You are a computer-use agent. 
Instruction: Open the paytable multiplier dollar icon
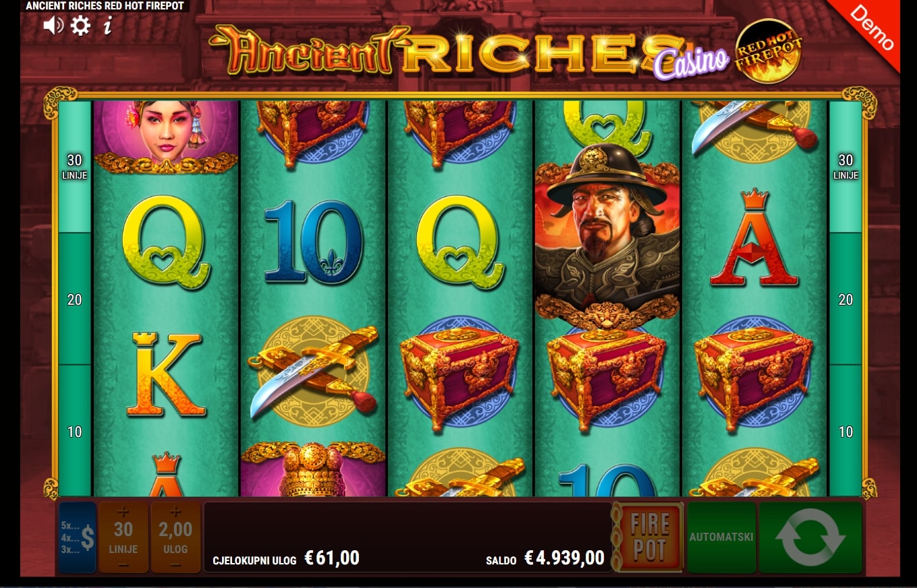pos(78,537)
